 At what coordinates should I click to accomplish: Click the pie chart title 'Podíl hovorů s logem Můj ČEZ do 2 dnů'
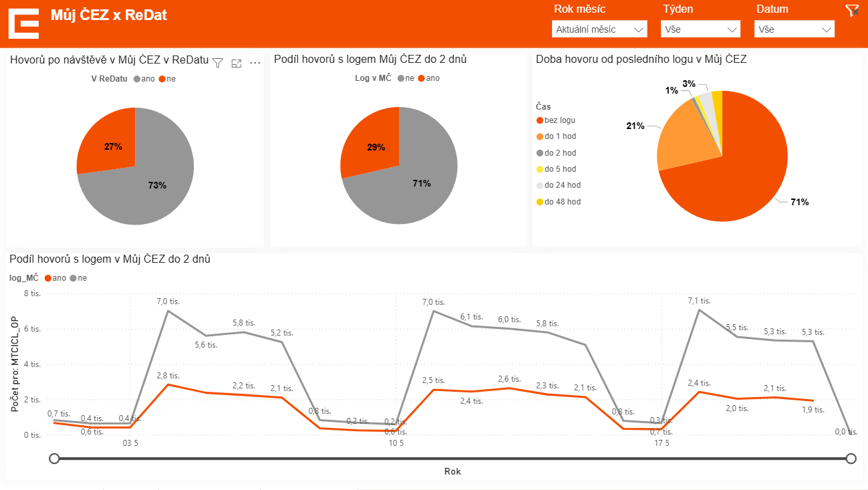370,59
